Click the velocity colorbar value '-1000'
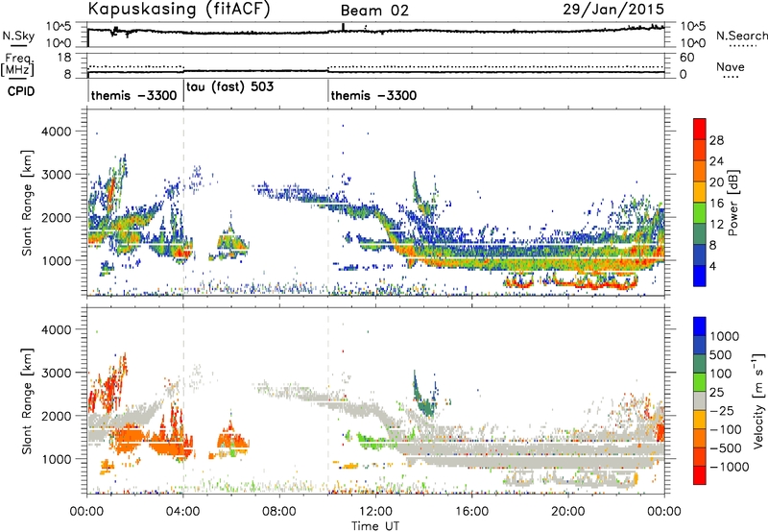Image resolution: width=768 pixels, height=532 pixels. click(729, 467)
